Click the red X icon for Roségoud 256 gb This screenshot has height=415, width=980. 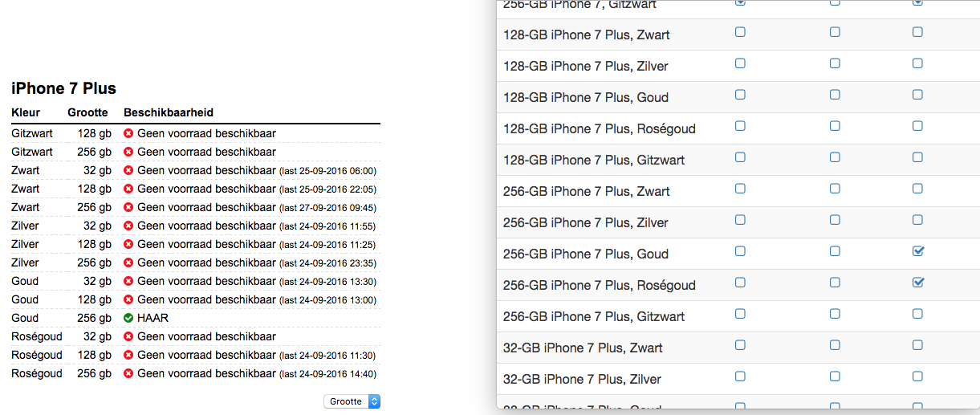[x=128, y=373]
